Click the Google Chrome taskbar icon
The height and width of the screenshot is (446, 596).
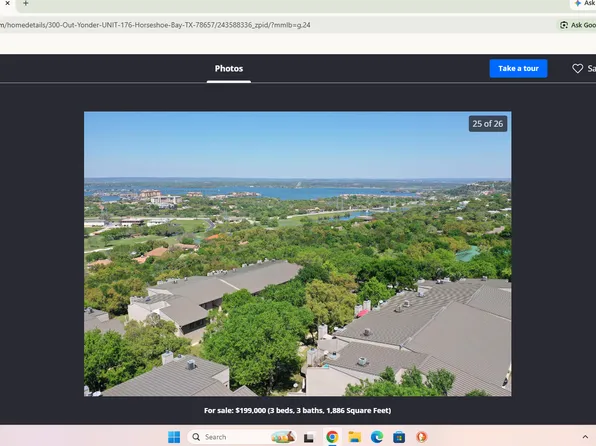tap(332, 437)
